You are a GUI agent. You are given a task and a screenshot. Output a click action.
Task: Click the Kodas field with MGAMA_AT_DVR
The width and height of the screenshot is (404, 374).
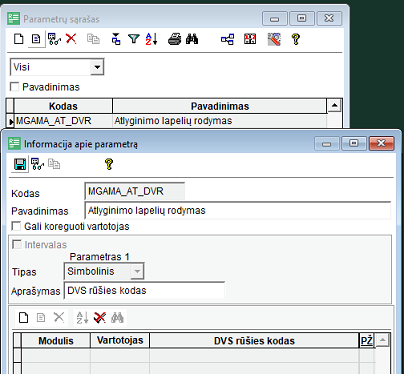click(135, 191)
